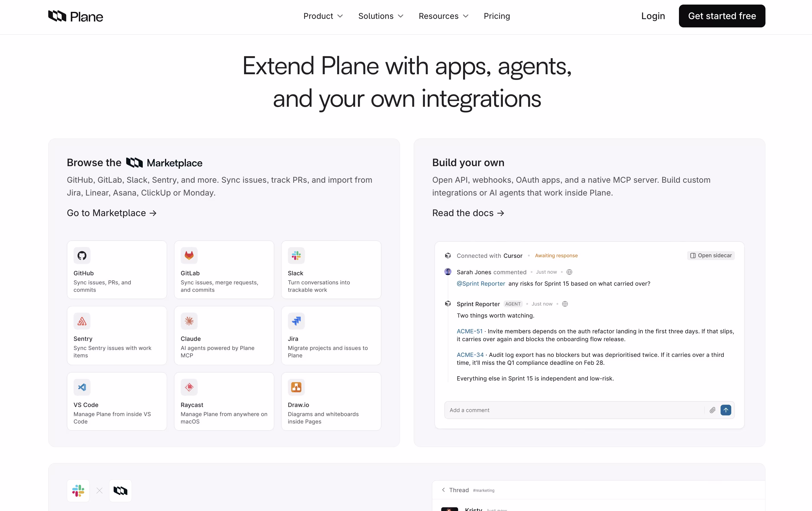The image size is (812, 511).
Task: Click the Sentry card description text
Action: [112, 352]
